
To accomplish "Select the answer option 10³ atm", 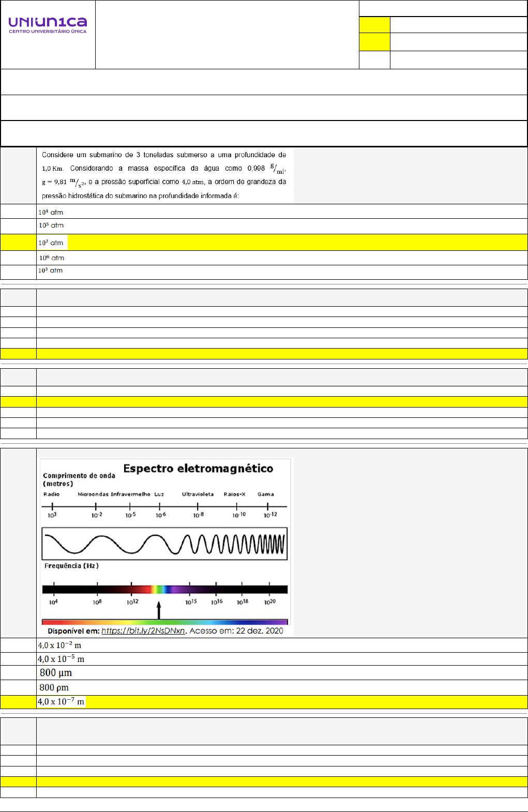I will 51,270.
